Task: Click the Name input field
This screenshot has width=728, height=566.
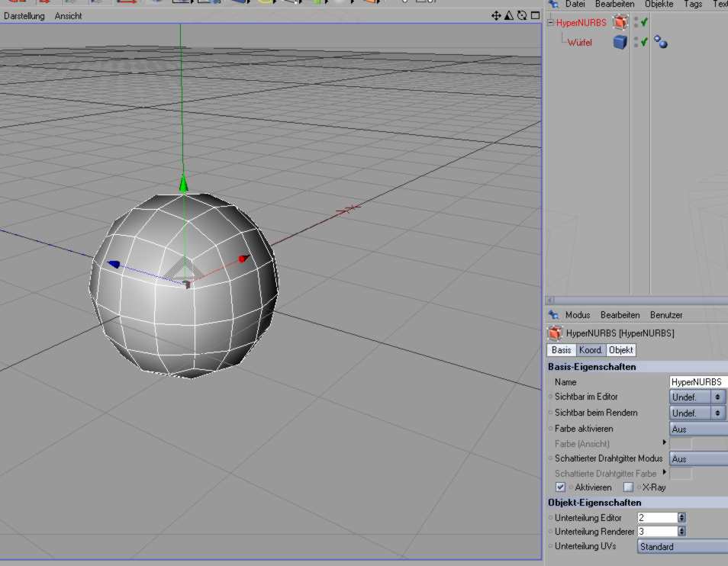Action: point(697,381)
